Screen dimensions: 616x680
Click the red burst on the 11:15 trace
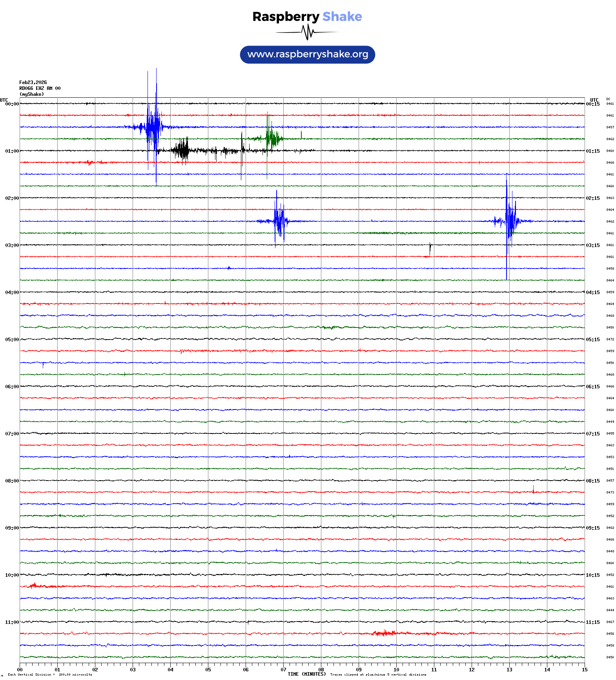coord(385,633)
